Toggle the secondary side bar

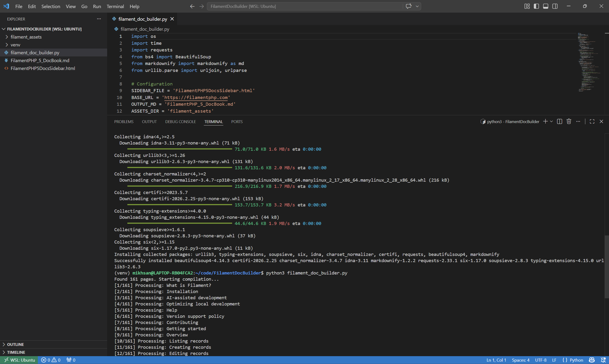(555, 6)
